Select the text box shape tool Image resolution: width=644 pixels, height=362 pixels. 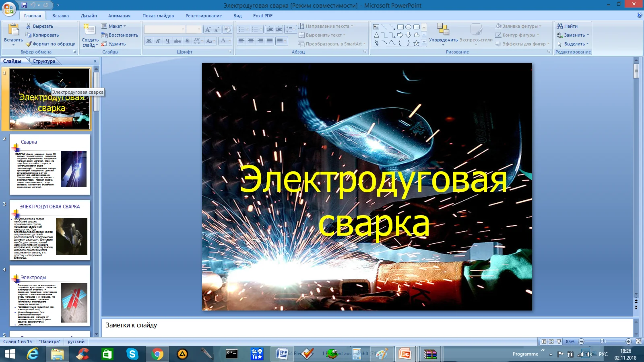click(x=376, y=27)
